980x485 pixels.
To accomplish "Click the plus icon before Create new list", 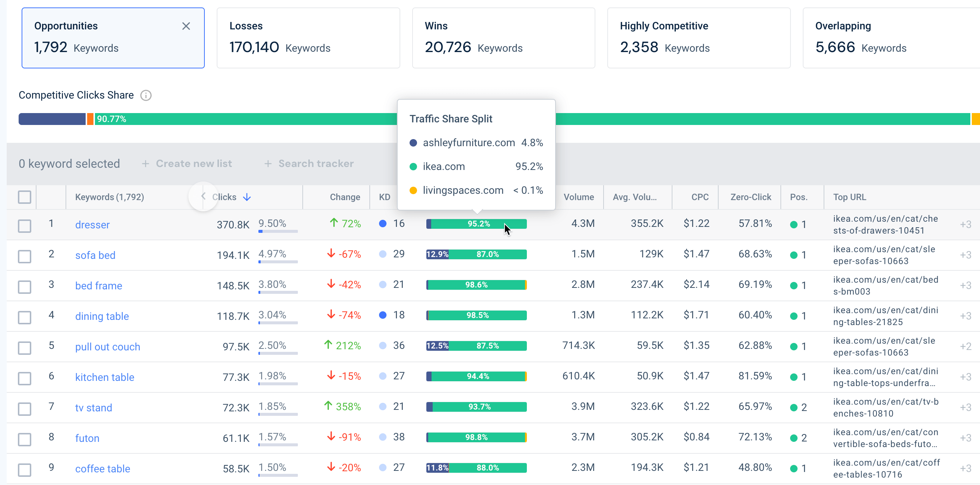I will [x=146, y=163].
